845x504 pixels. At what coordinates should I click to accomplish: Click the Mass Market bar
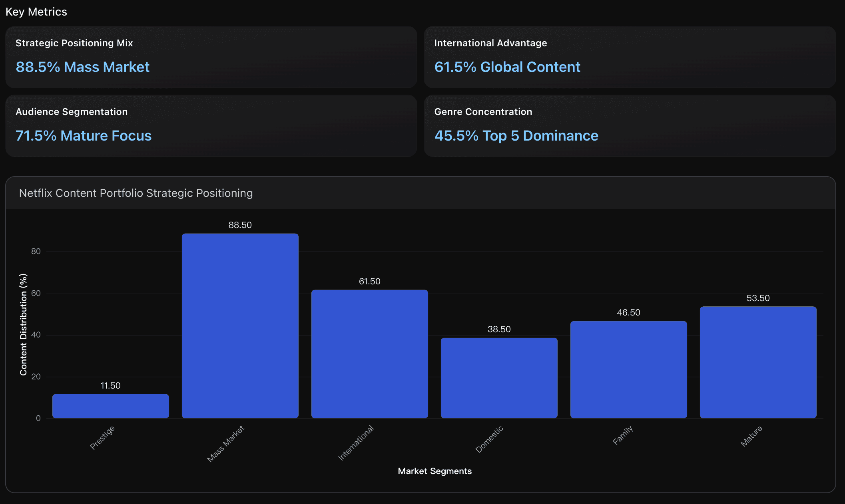click(240, 325)
